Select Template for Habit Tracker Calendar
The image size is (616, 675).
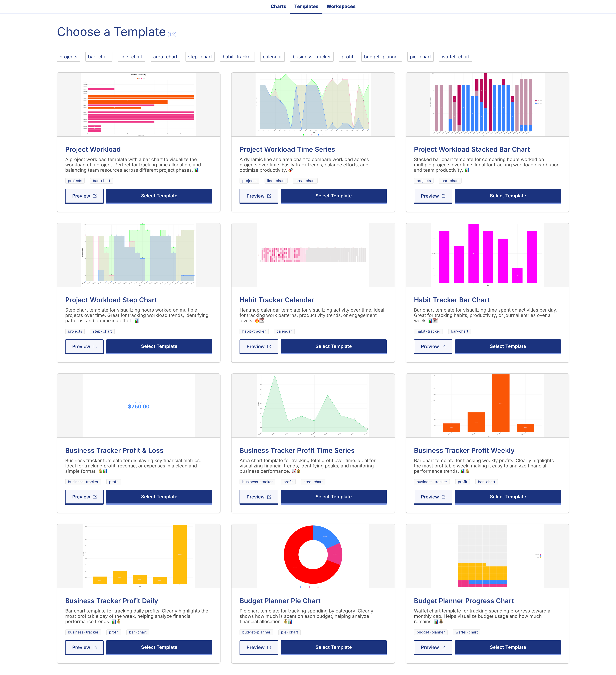point(333,346)
